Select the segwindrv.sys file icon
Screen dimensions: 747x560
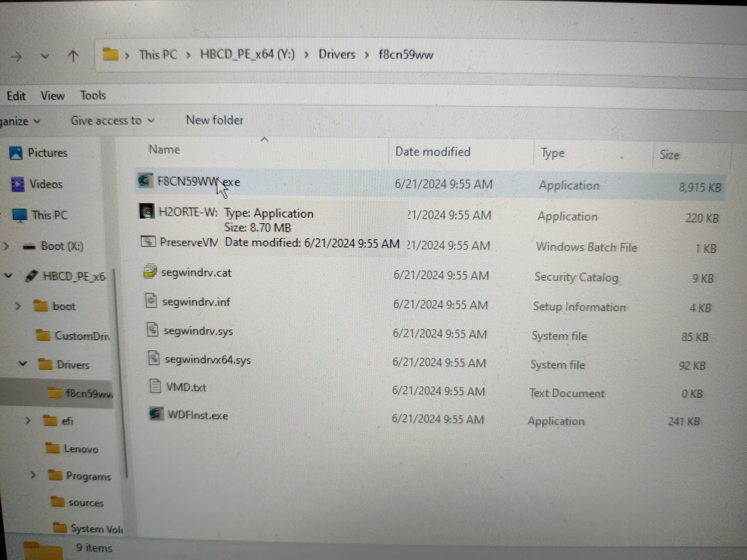click(153, 330)
